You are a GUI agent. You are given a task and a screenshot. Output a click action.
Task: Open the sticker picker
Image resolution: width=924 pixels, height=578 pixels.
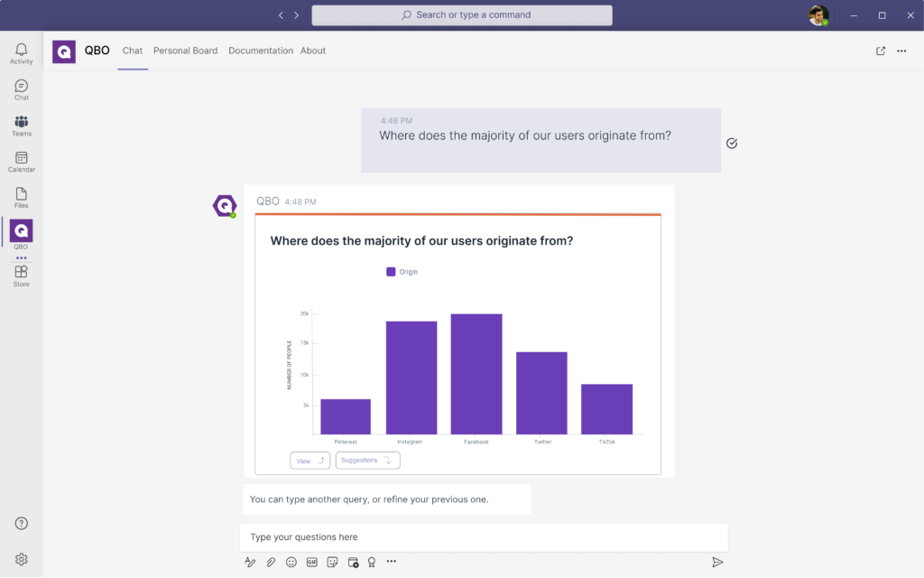332,562
